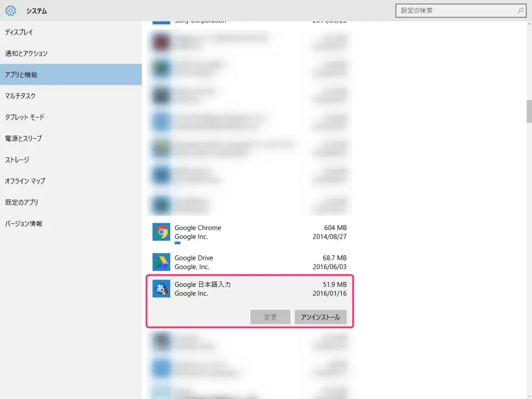
Task: Click the 2014/08/27 install date
Action: coord(329,236)
